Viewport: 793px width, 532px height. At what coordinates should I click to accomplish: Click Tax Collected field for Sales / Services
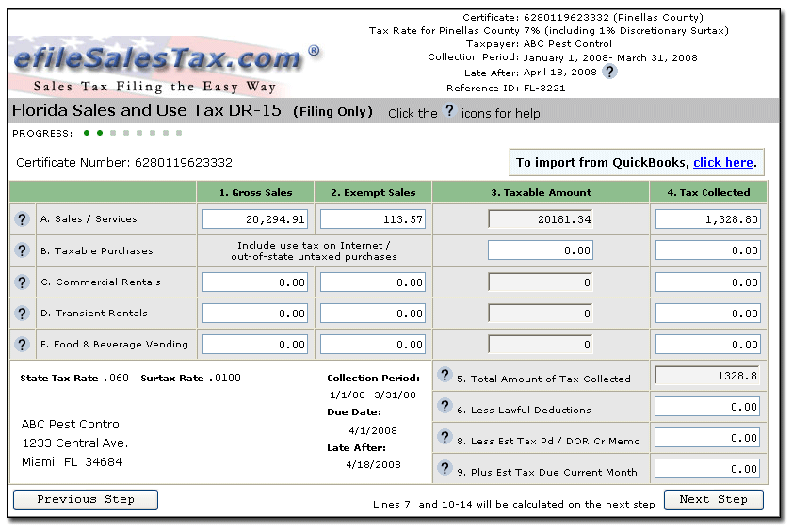pyautogui.click(x=708, y=219)
